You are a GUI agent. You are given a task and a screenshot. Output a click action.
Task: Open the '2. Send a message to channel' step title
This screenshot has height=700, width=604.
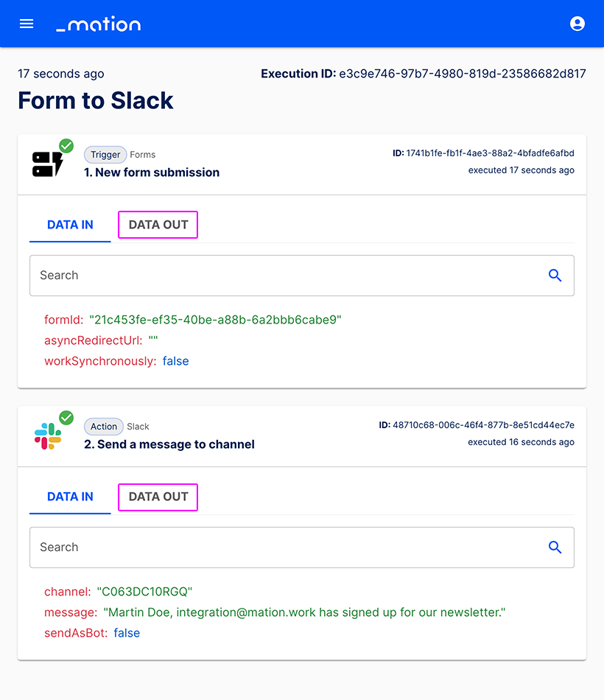[x=169, y=444]
